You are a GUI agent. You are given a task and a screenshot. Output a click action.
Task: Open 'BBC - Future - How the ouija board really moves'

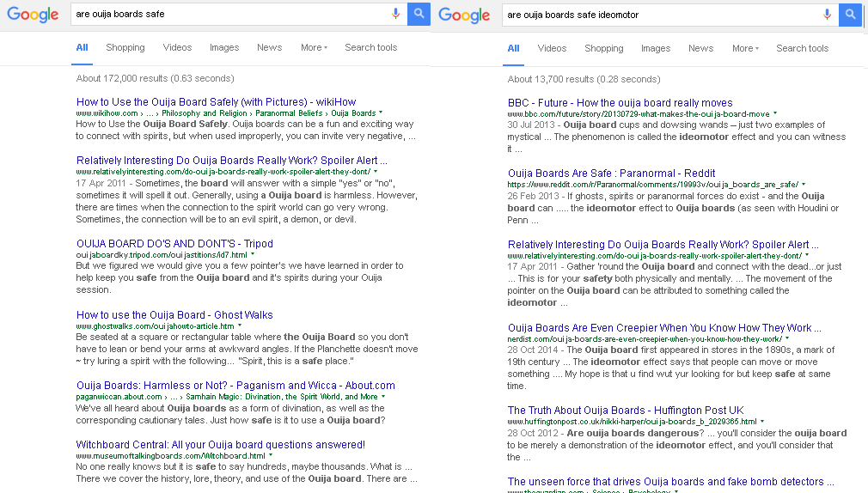620,103
